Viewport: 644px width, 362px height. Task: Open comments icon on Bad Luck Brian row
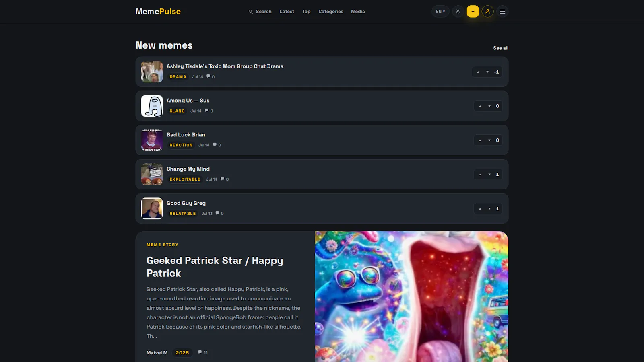(x=215, y=145)
